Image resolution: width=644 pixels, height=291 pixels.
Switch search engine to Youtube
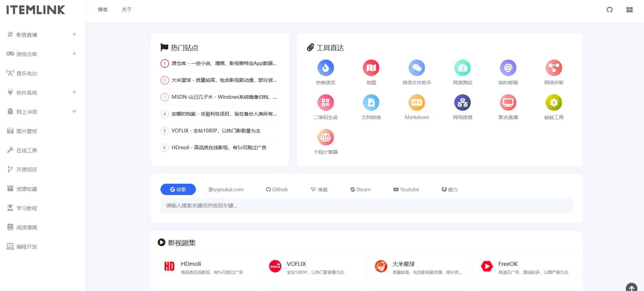click(x=406, y=190)
